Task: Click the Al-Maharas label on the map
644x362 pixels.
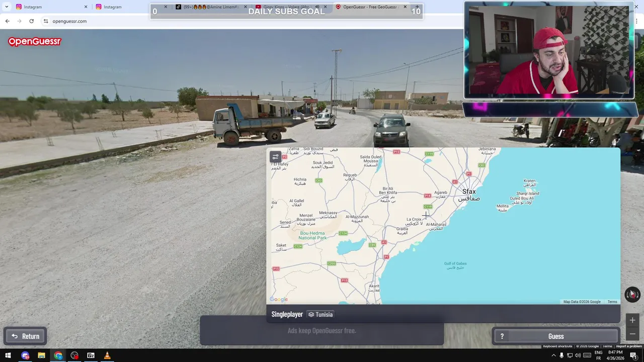Action: 435,226
